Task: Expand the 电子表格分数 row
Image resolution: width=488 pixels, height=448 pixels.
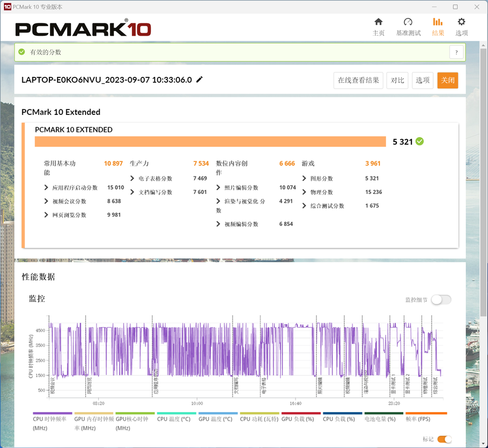Action: (x=132, y=178)
